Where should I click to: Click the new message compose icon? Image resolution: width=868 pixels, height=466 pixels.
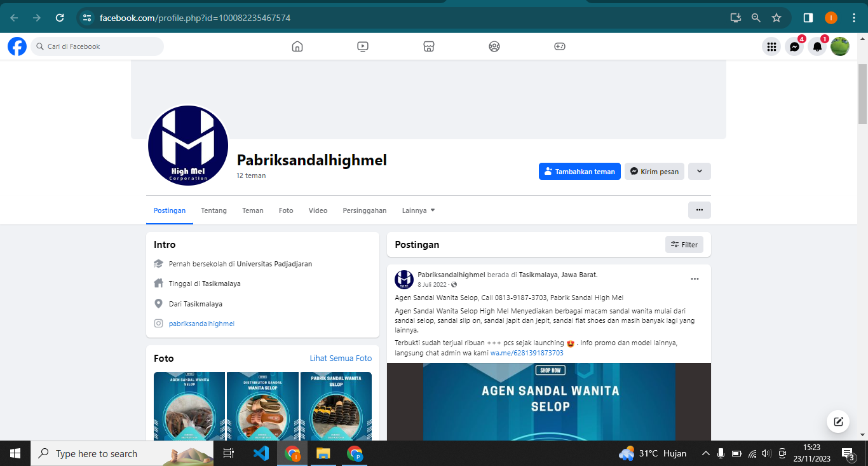(838, 421)
